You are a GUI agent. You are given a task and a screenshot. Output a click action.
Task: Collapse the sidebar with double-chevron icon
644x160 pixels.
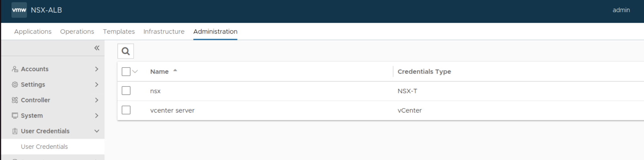[97, 48]
